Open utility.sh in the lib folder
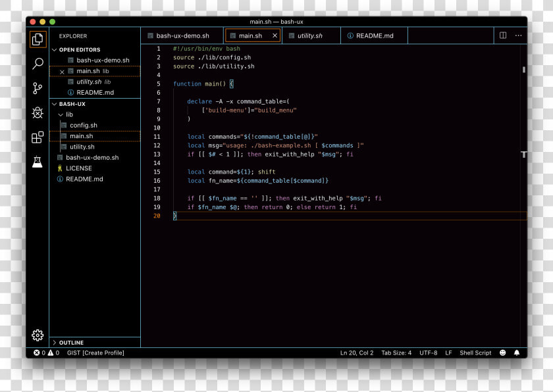553x392 pixels. [x=95, y=147]
